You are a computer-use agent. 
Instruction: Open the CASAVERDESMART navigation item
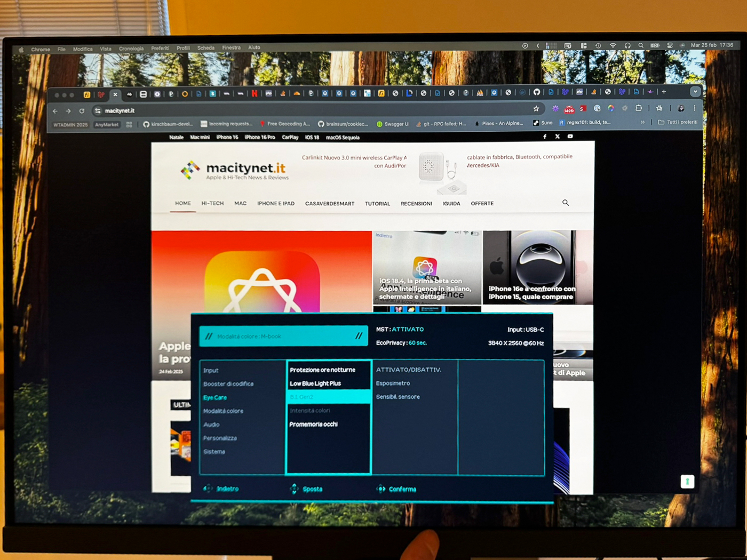[330, 204]
